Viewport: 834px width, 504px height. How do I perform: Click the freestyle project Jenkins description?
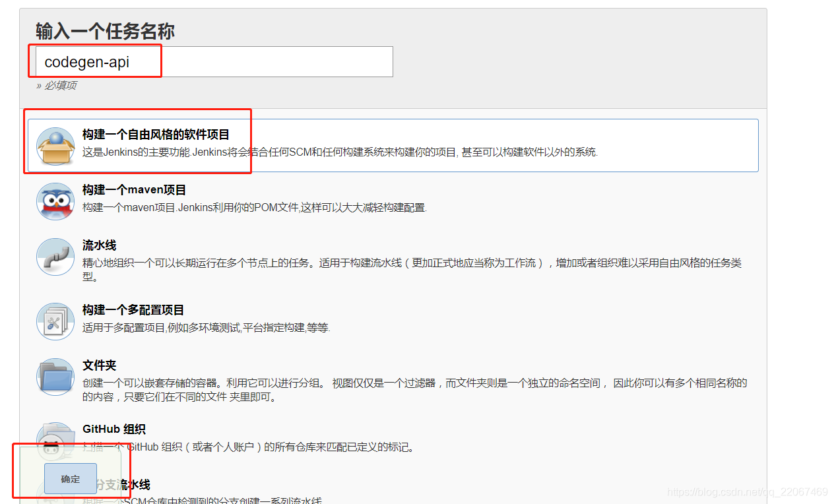tap(340, 152)
